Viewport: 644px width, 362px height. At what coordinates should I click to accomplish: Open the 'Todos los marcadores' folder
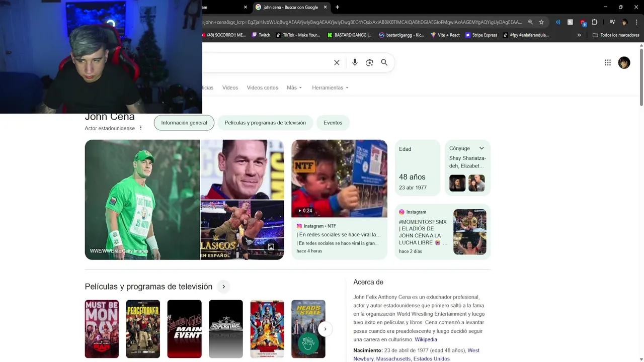616,35
